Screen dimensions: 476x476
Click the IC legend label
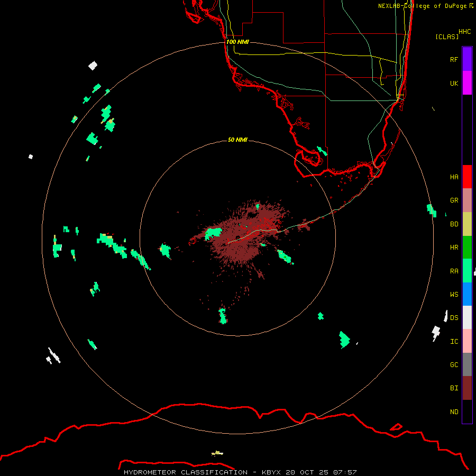[454, 342]
